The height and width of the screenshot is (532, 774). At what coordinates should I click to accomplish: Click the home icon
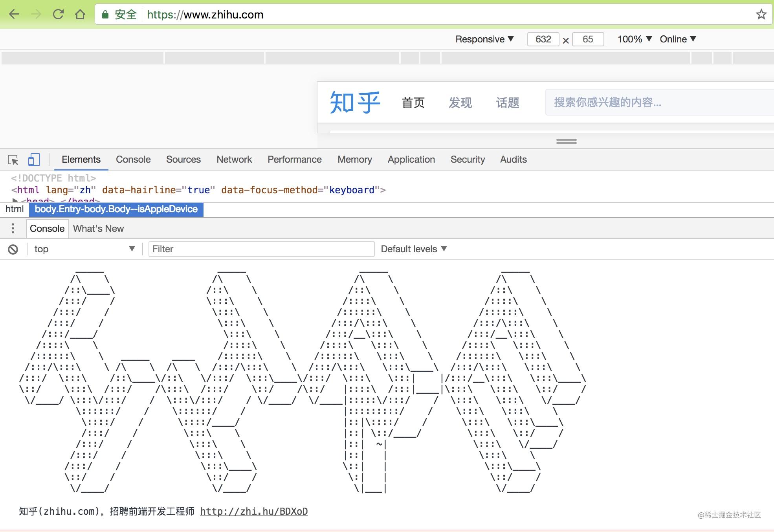pyautogui.click(x=81, y=15)
